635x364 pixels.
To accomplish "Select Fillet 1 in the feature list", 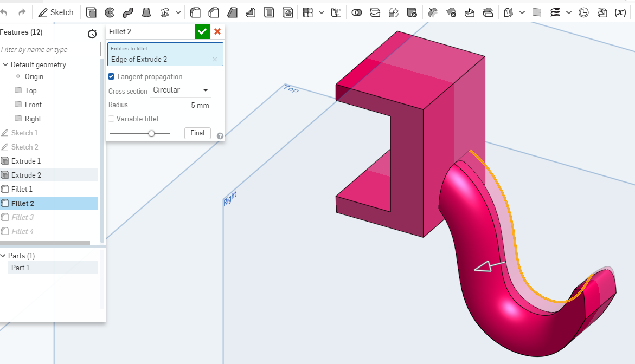I will click(22, 189).
